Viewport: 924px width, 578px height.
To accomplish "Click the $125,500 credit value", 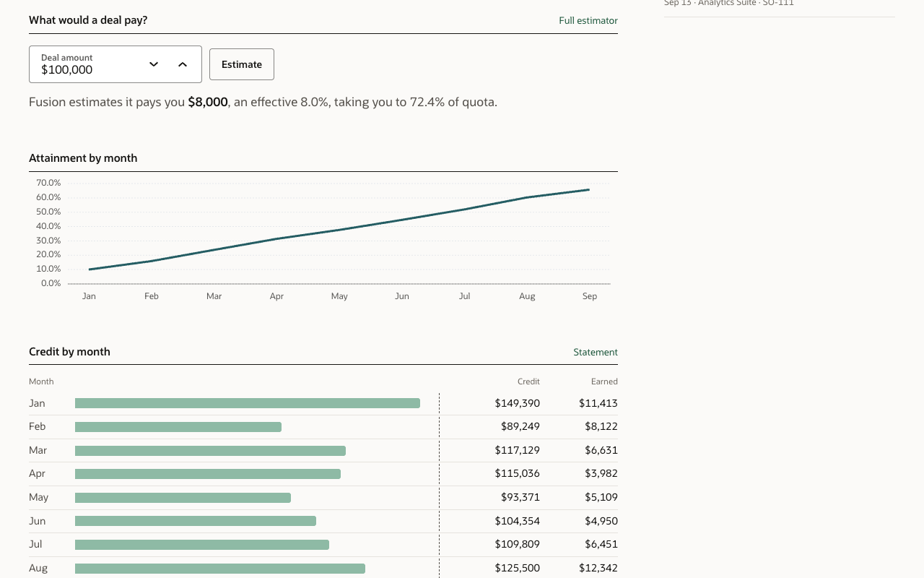I will click(517, 568).
